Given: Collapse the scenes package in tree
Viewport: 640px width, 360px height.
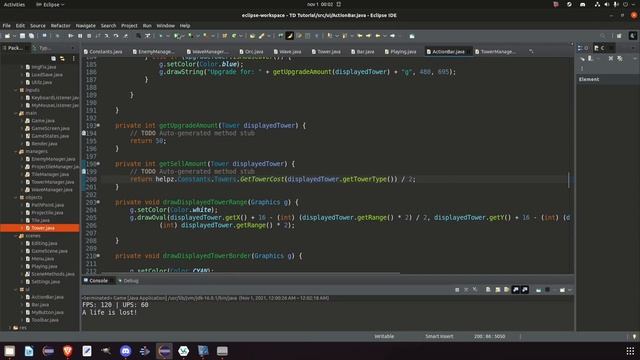Looking at the screenshot, I should 16,236.
